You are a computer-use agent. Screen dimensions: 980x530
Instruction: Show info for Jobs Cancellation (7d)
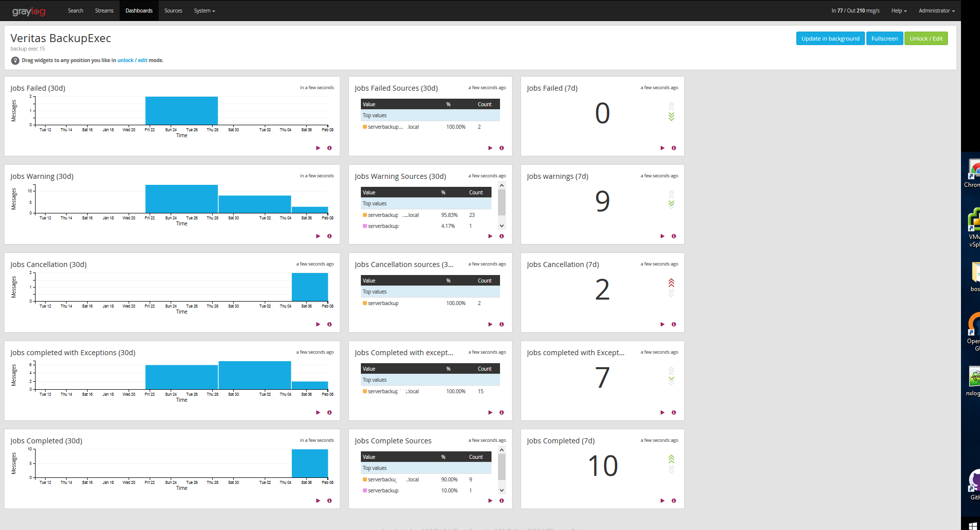[674, 324]
